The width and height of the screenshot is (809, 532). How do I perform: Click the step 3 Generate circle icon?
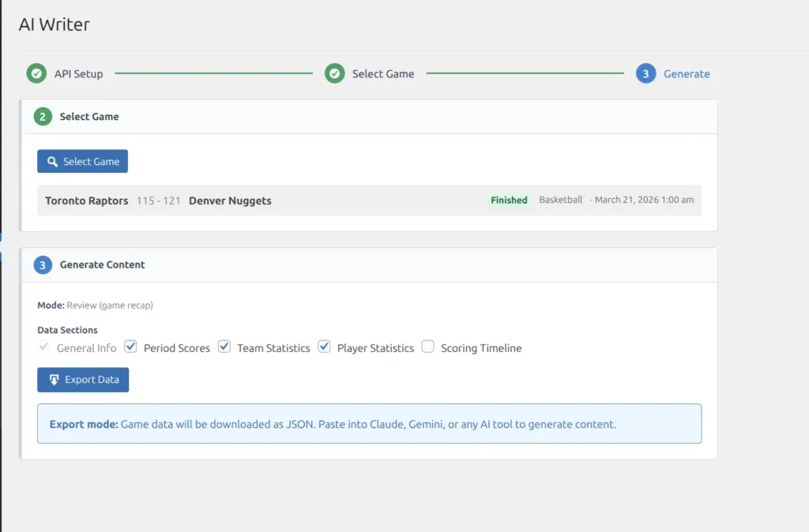(645, 73)
